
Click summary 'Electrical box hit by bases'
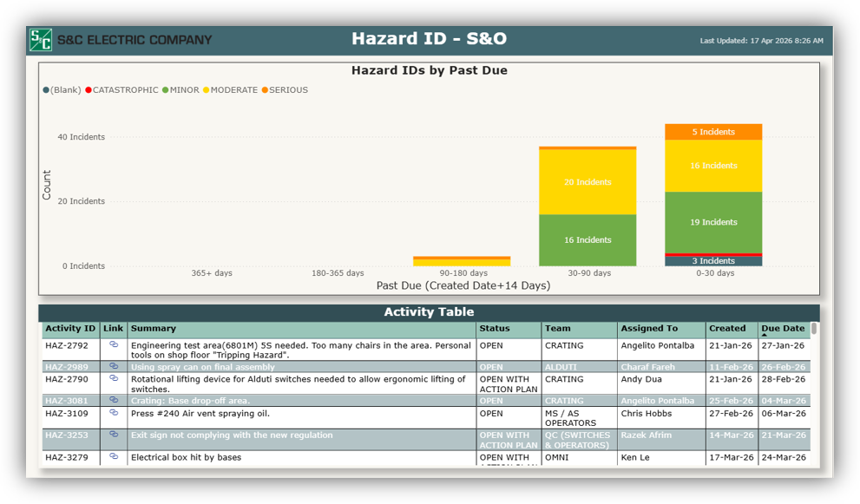[x=186, y=457]
